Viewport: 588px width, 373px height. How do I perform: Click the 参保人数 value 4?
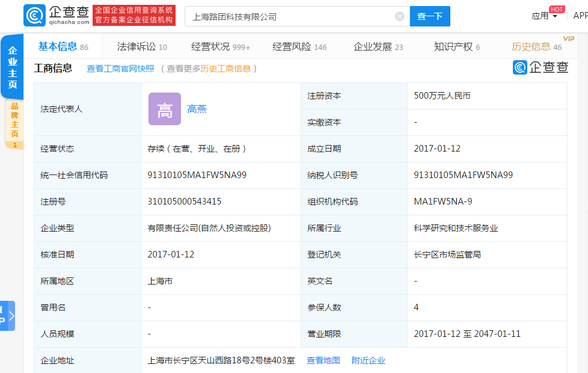click(x=416, y=307)
